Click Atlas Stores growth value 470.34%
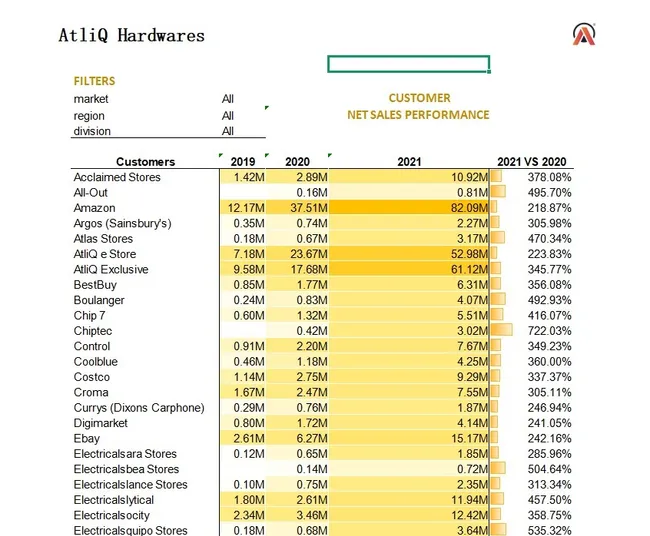The image size is (650, 536). (x=549, y=239)
